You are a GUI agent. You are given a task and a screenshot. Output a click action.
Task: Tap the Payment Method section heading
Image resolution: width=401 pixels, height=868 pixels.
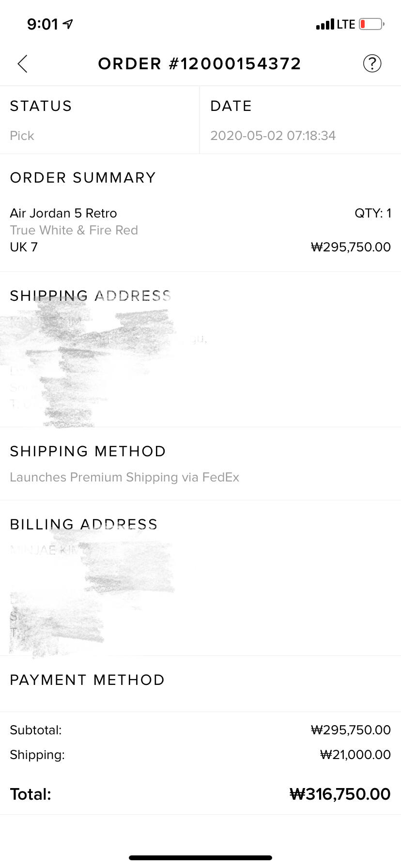[x=87, y=680]
